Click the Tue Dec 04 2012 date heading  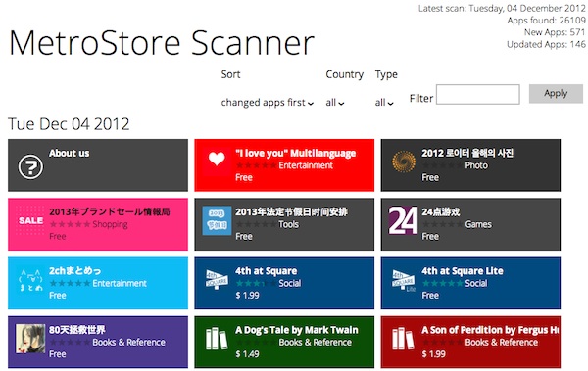click(69, 124)
